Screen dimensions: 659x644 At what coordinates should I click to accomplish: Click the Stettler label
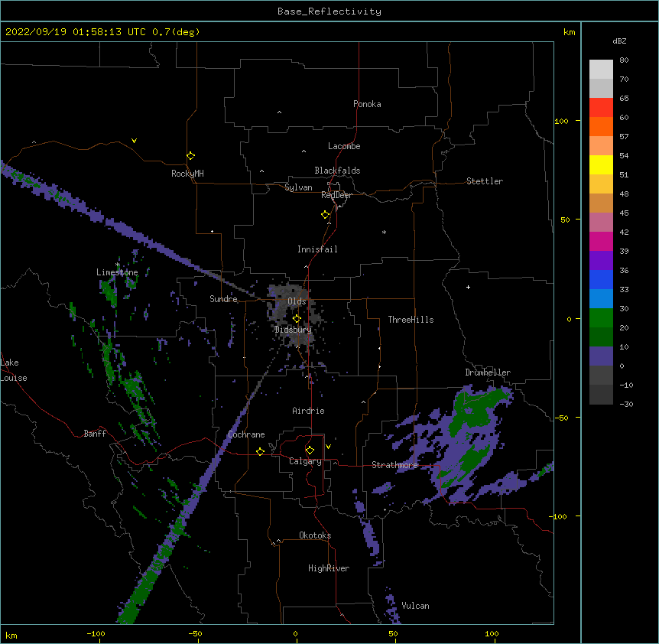click(485, 181)
